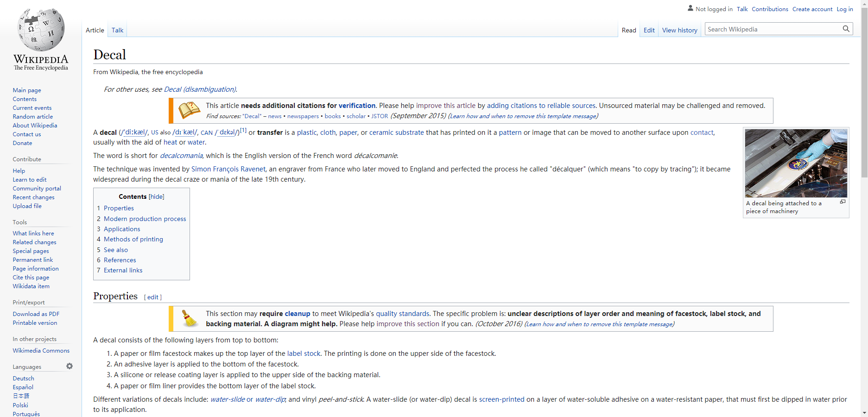Open the screen-printed link
This screenshot has height=417, width=868.
502,399
